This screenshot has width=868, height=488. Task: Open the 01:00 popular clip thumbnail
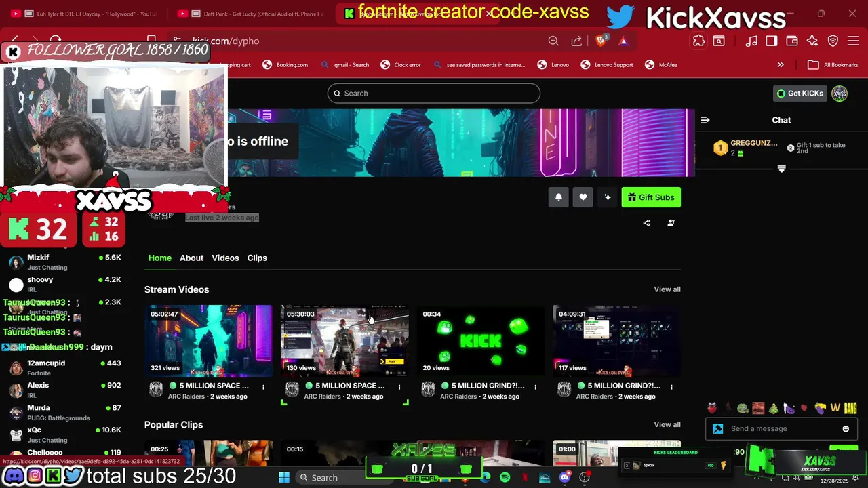coord(616,453)
